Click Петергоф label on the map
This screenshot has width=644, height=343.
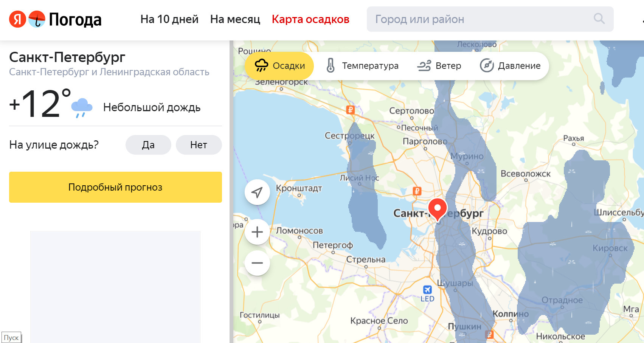[x=333, y=245]
